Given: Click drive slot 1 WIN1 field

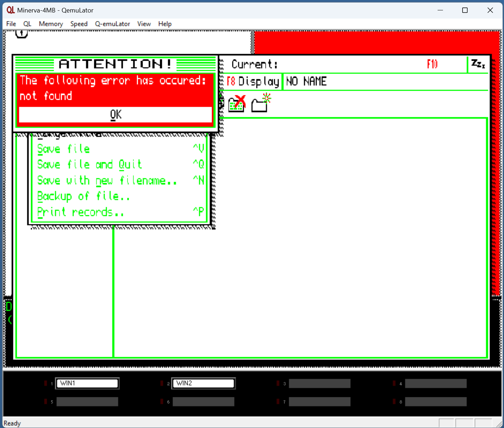Looking at the screenshot, I should tap(87, 383).
